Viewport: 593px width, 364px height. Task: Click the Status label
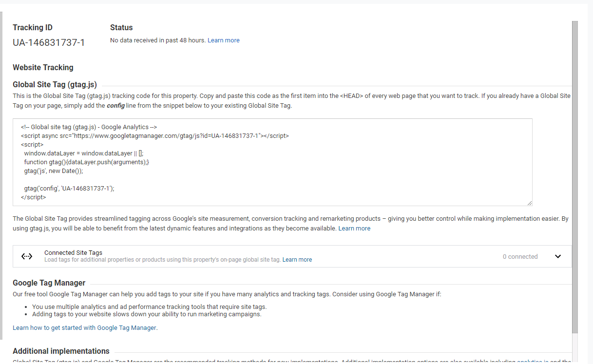121,28
